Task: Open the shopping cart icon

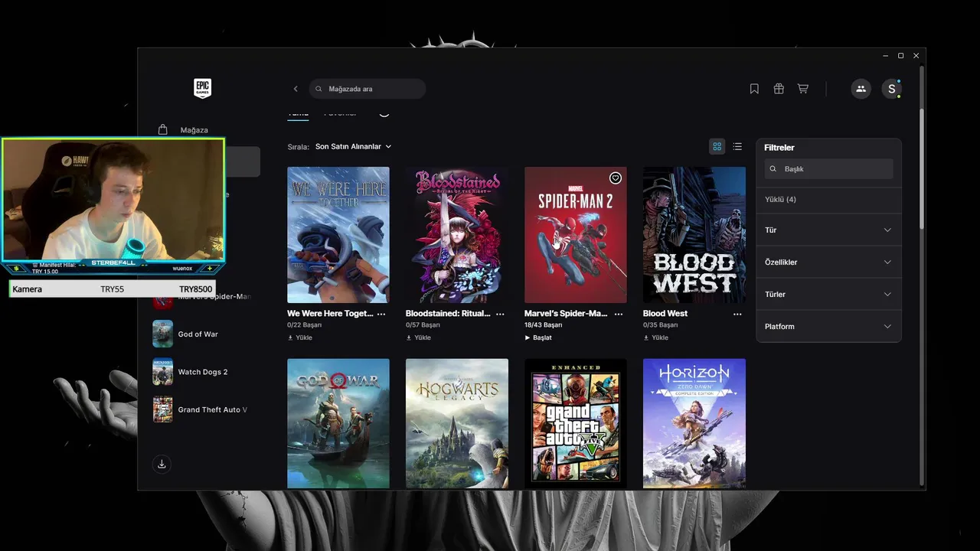Action: point(802,89)
